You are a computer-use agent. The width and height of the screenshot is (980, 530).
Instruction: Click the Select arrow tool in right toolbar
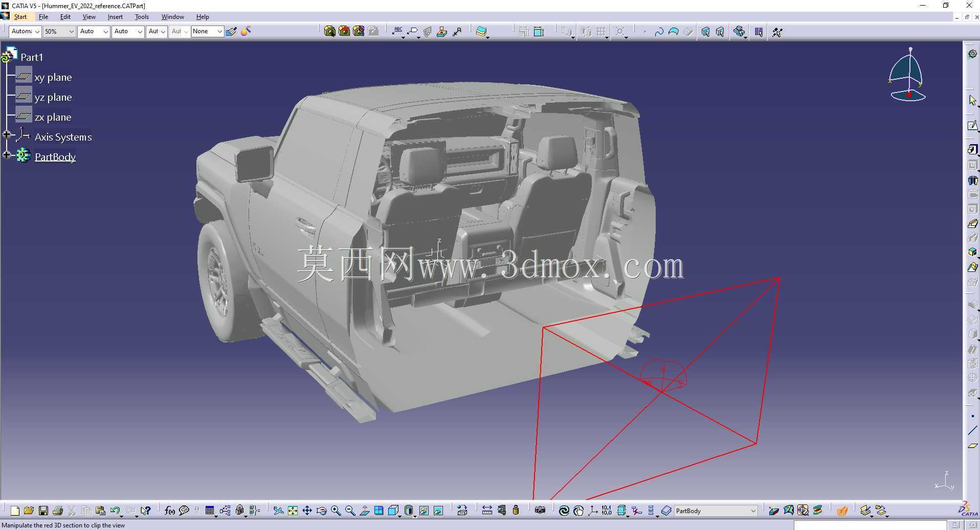tap(972, 100)
